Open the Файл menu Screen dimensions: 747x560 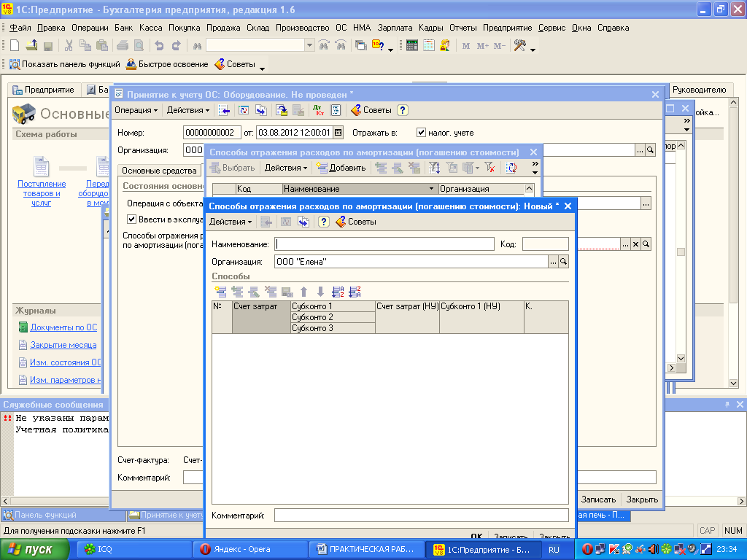pos(20,28)
